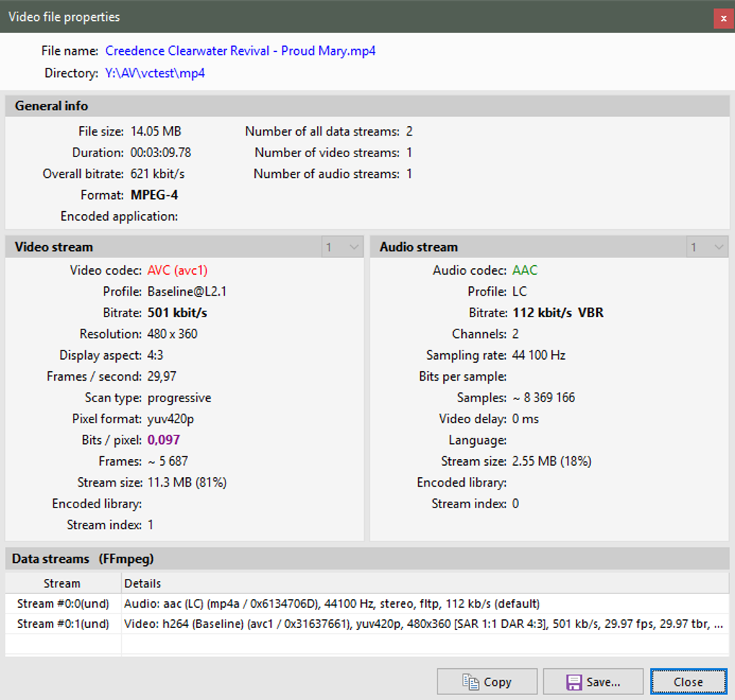Image resolution: width=735 pixels, height=700 pixels.
Task: Click the Audio stream section title
Action: point(419,247)
